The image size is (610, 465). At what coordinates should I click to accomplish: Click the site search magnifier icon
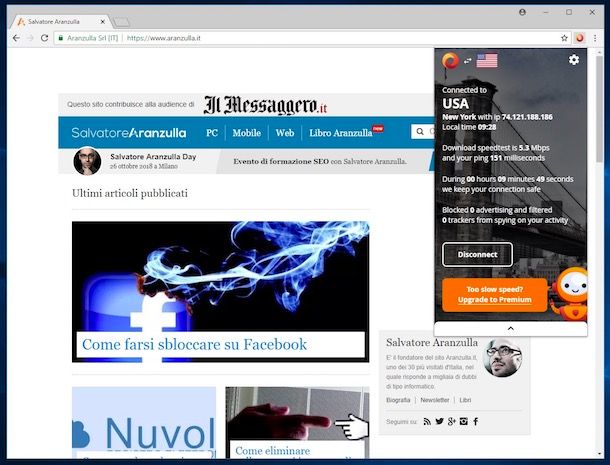click(x=420, y=132)
